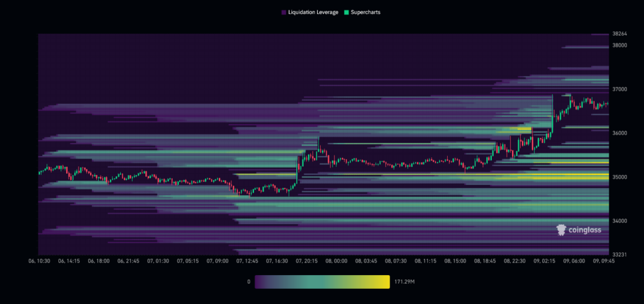644x304 pixels.
Task: Click the heatmap color gradient scale bar
Action: 322,282
